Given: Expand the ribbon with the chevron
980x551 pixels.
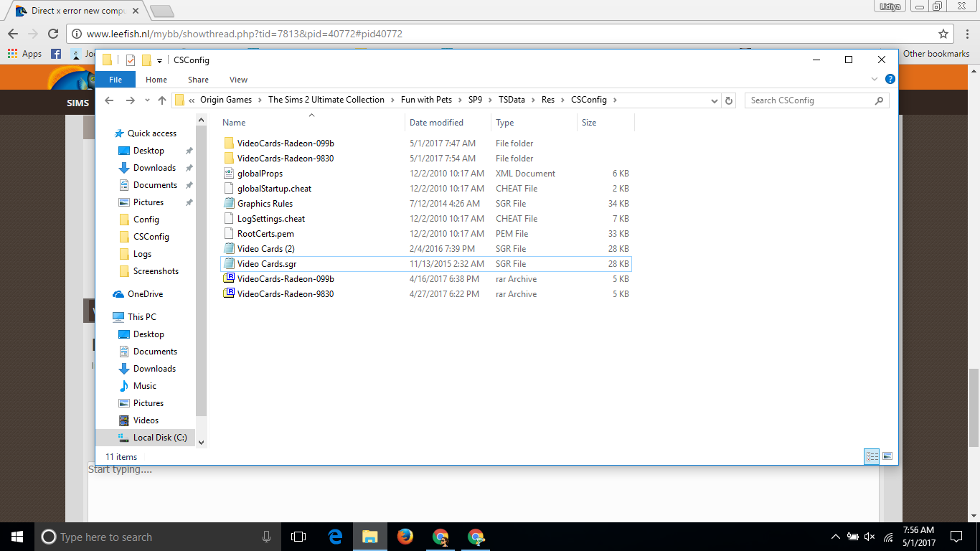Looking at the screenshot, I should click(874, 80).
